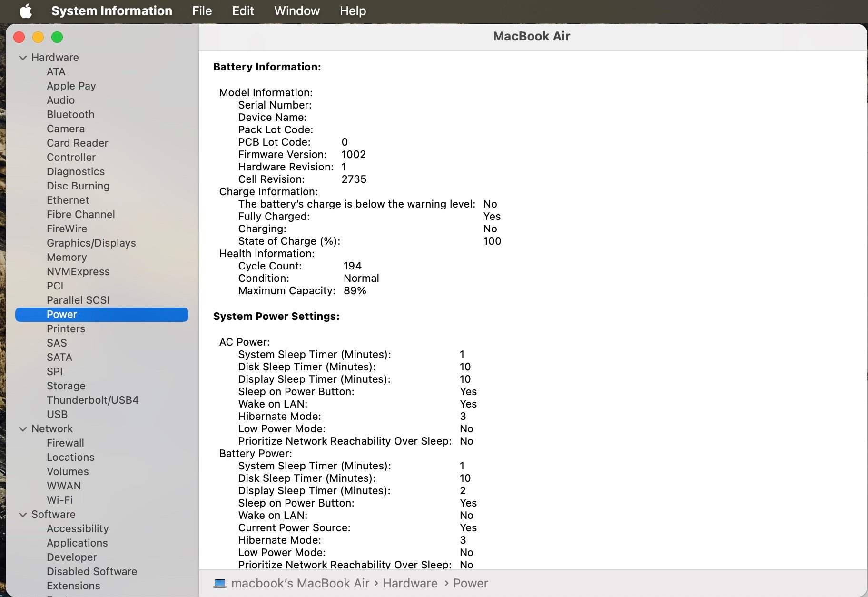Open the Edit menu
This screenshot has height=597, width=868.
[243, 11]
